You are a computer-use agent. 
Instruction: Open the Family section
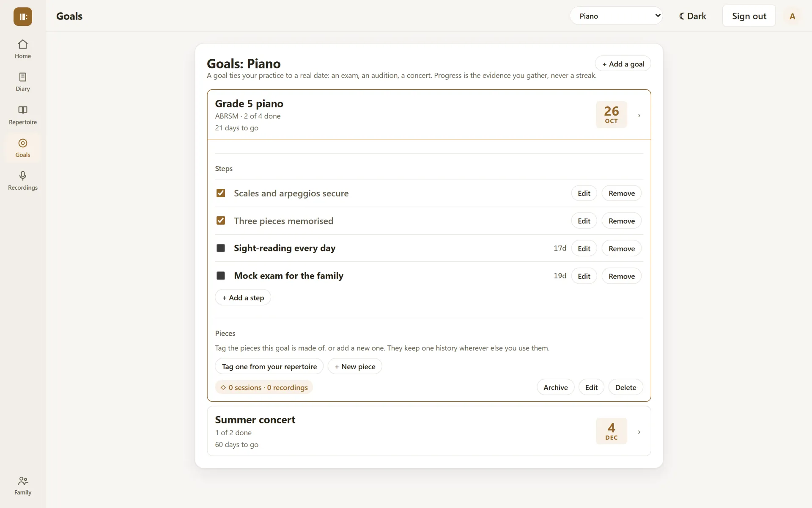coord(23,486)
